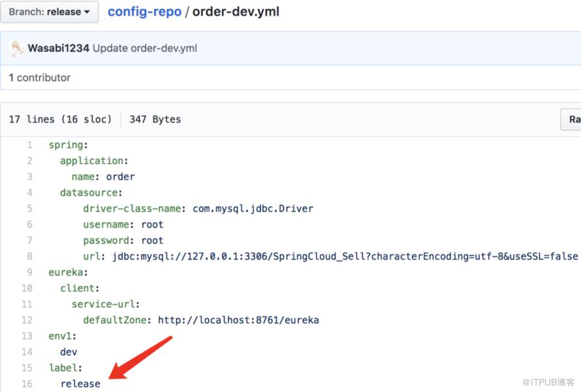Click the jdbc:mysql URL value

point(345,256)
